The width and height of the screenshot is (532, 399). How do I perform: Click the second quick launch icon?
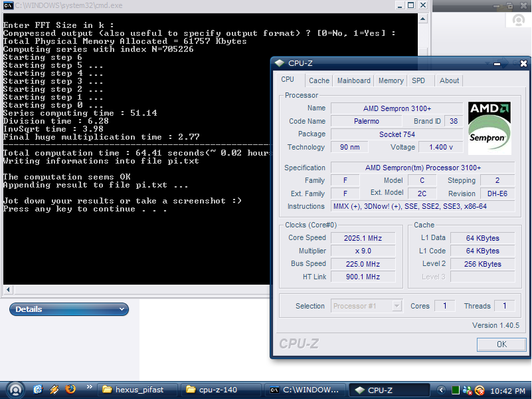click(x=54, y=389)
